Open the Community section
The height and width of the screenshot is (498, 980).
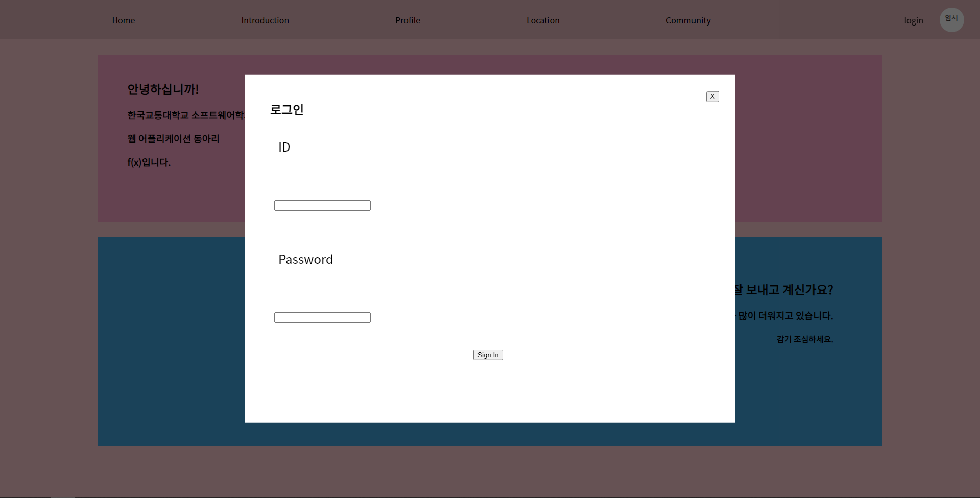(x=687, y=20)
